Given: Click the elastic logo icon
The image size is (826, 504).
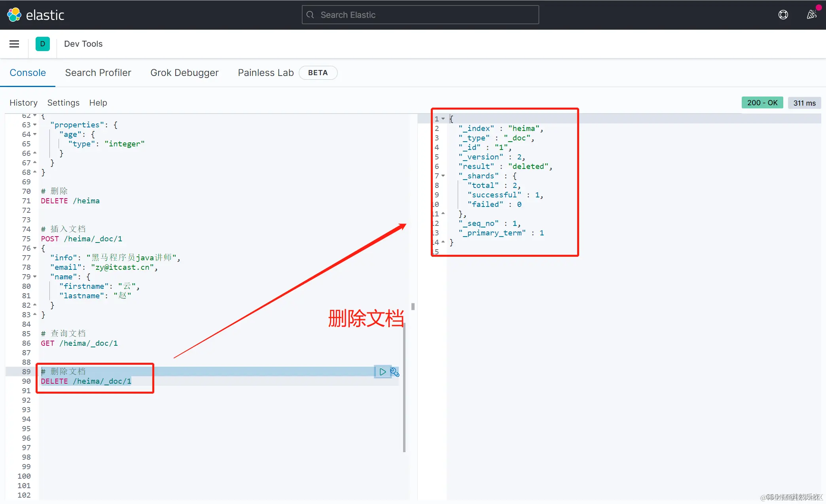Looking at the screenshot, I should click(x=14, y=15).
